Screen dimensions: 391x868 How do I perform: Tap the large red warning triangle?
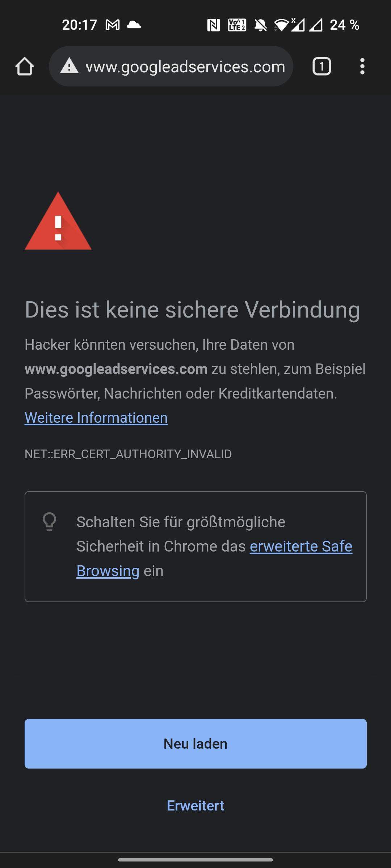58,222
